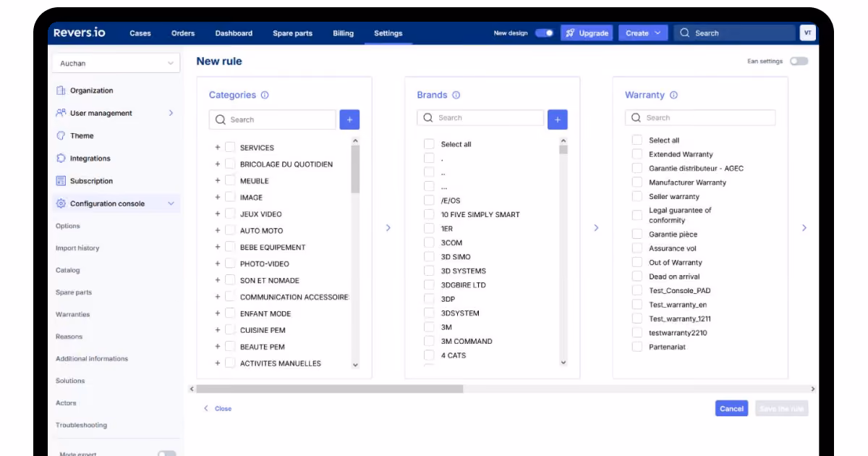
Task: Go to the Dashboard tab
Action: pos(234,33)
